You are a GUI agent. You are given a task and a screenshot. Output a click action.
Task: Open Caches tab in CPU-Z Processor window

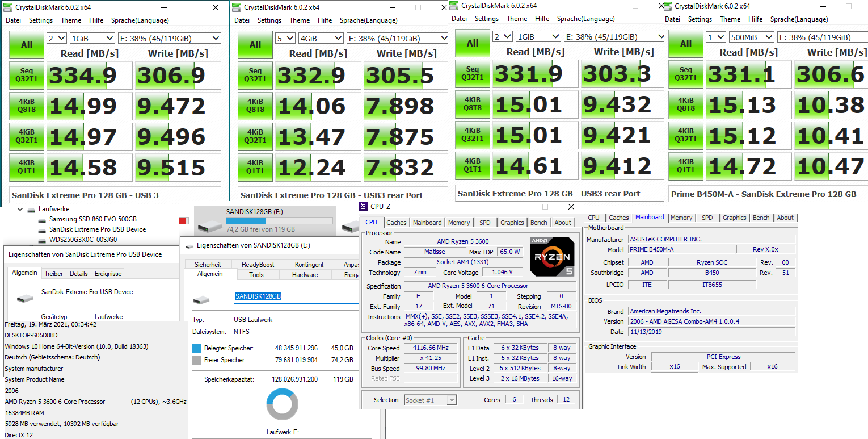coord(397,223)
